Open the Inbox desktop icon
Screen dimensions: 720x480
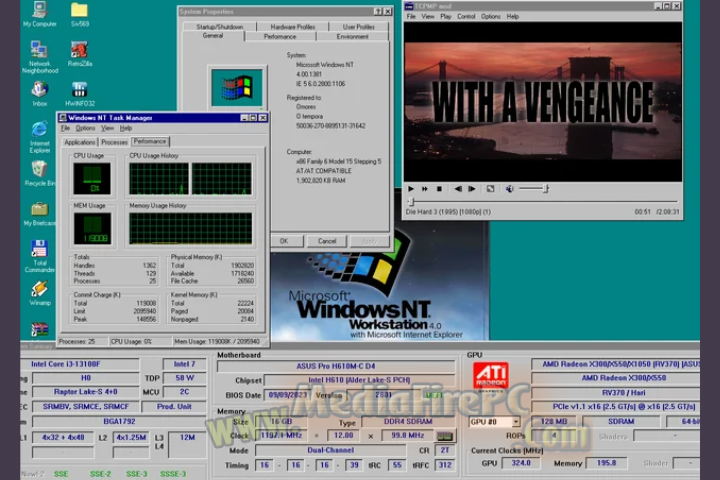click(x=40, y=94)
